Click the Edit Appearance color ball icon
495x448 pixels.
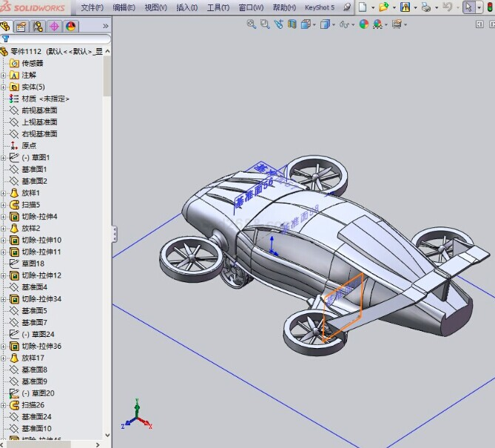[x=363, y=24]
